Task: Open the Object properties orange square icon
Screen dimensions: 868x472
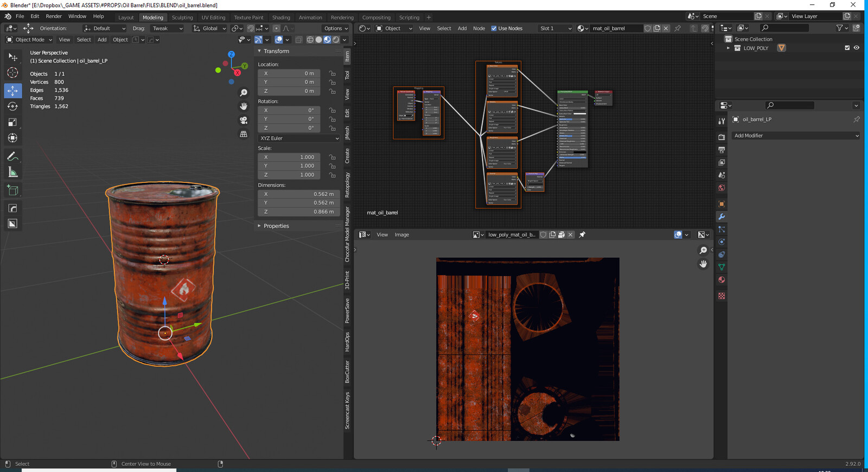Action: point(722,204)
